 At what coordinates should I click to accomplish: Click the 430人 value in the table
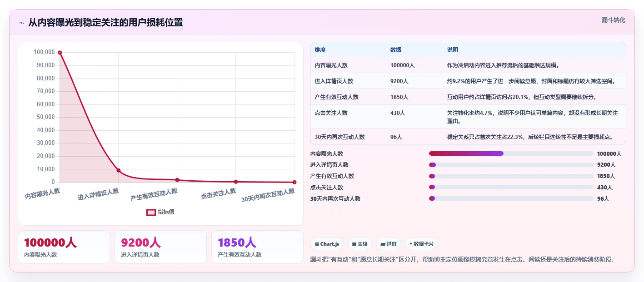click(x=398, y=113)
